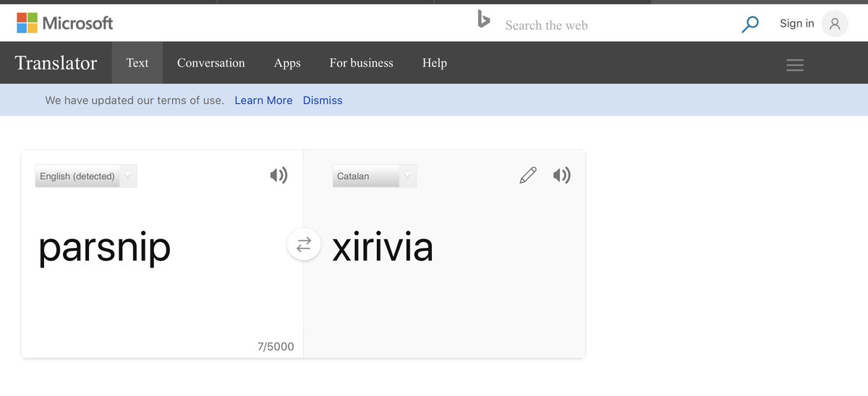This screenshot has height=396, width=868.
Task: Click the pencil edit translation icon
Action: pyautogui.click(x=528, y=175)
